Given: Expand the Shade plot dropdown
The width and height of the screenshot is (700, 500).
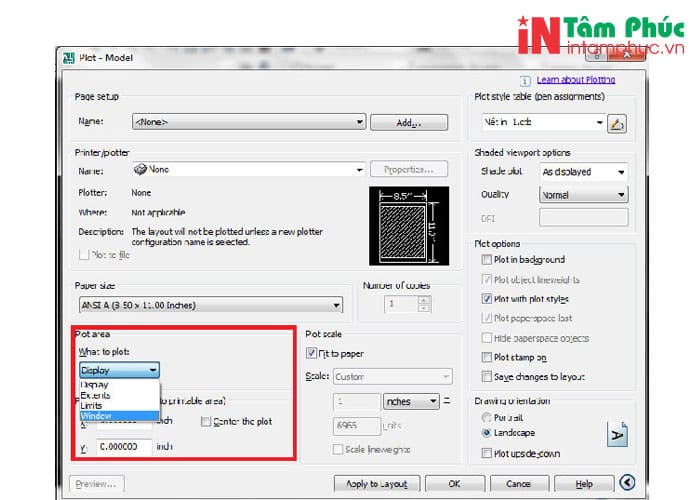Looking at the screenshot, I should [x=583, y=172].
